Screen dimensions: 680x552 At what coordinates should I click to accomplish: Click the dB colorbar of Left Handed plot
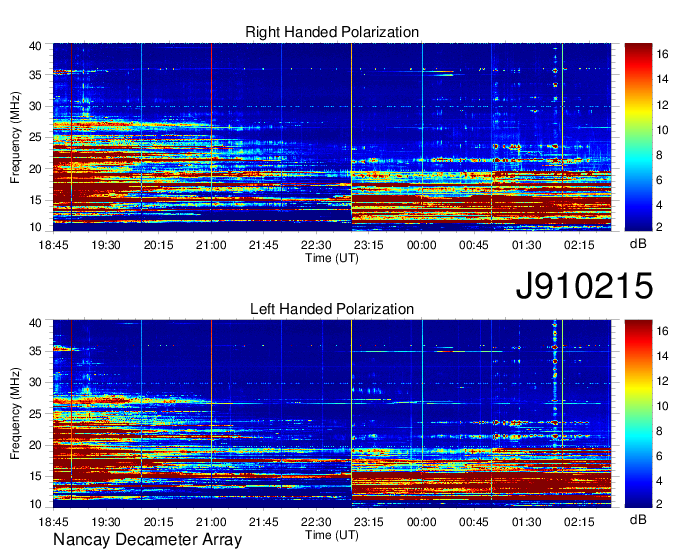coord(638,414)
